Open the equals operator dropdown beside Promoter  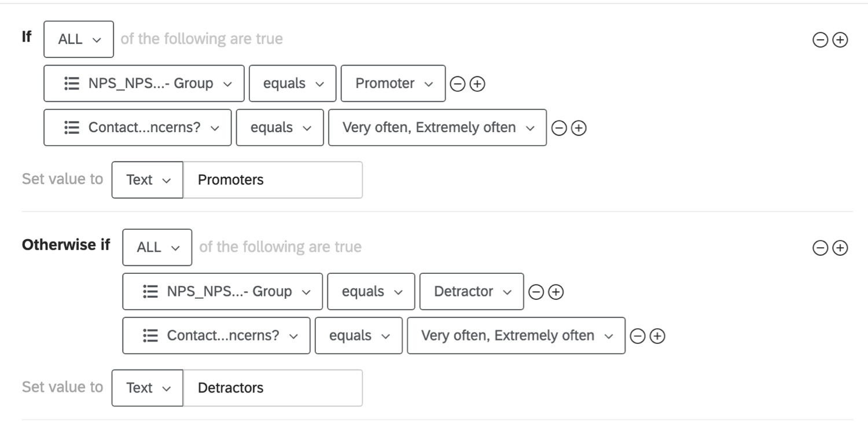point(292,83)
